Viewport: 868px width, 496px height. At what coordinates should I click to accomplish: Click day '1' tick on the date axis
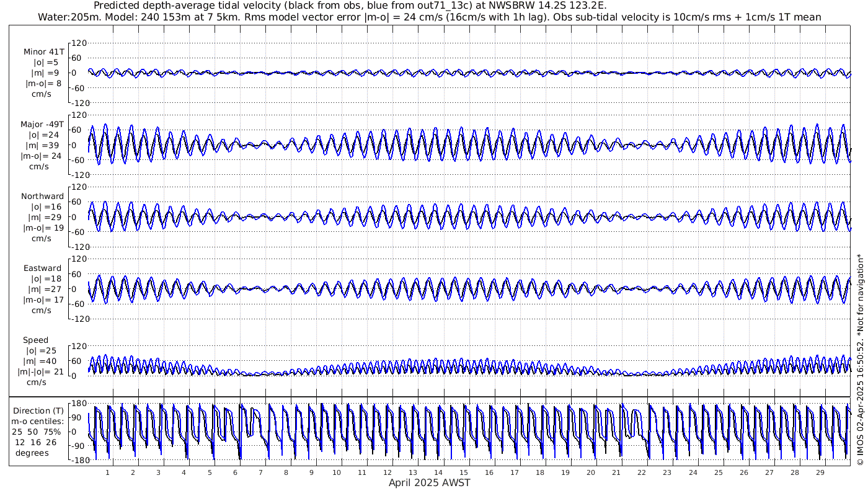(107, 472)
